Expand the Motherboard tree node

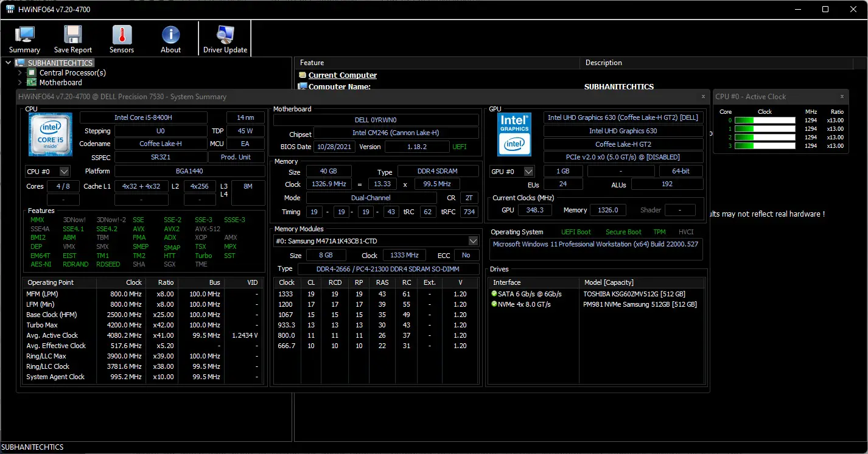pyautogui.click(x=20, y=82)
